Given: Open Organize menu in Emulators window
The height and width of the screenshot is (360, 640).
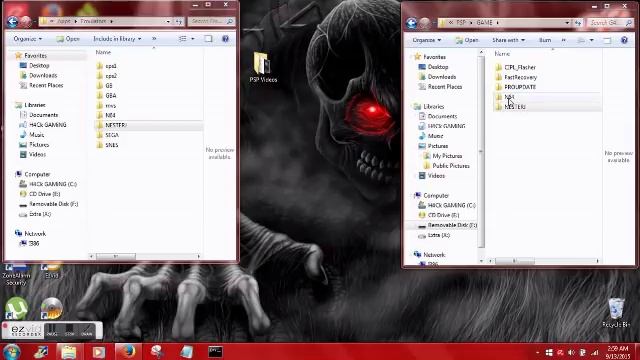Looking at the screenshot, I should 27,39.
